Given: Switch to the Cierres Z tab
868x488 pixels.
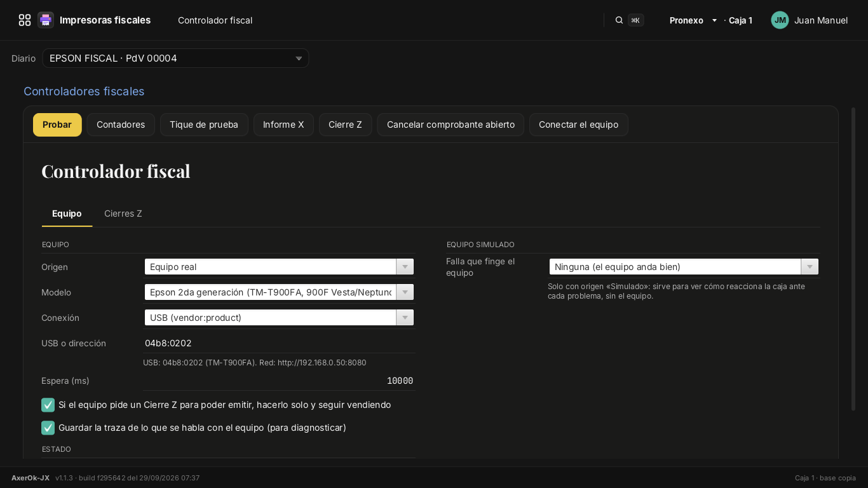Looking at the screenshot, I should coord(123,213).
